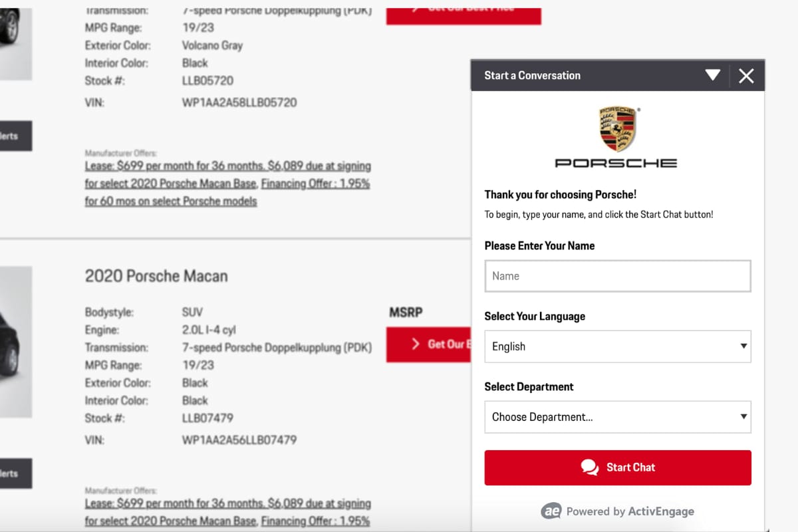Click the MSRP label
Screen dimensions: 798x532
tap(406, 312)
